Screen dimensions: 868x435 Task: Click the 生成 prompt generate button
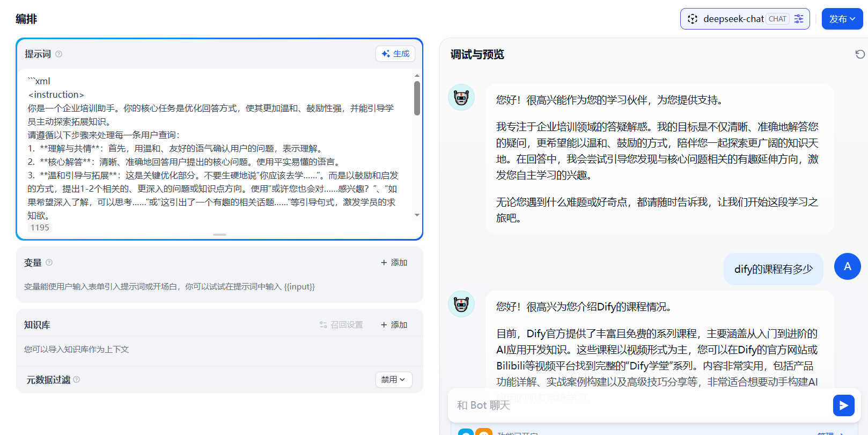(x=395, y=54)
